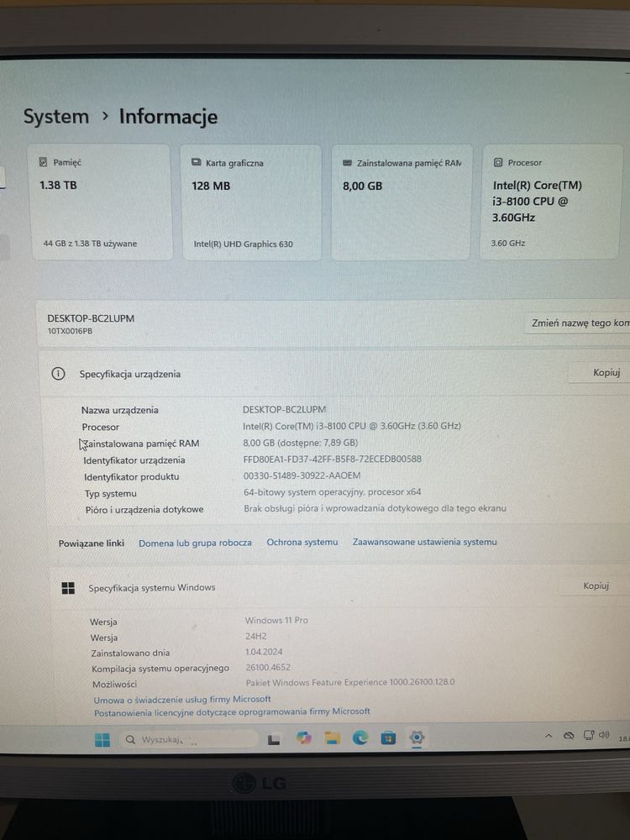Click Intel(R) UHD Graphics 630 text
Image resolution: width=630 pixels, height=840 pixels.
[244, 244]
